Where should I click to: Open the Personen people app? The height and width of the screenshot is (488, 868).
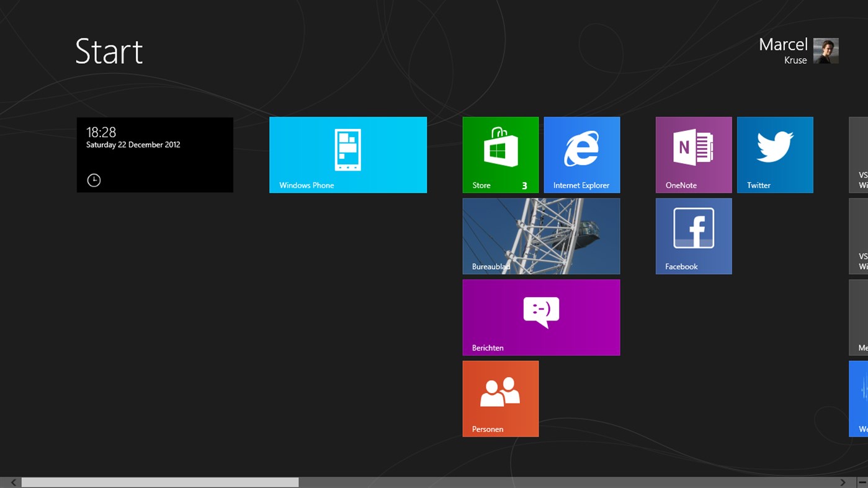tap(500, 398)
